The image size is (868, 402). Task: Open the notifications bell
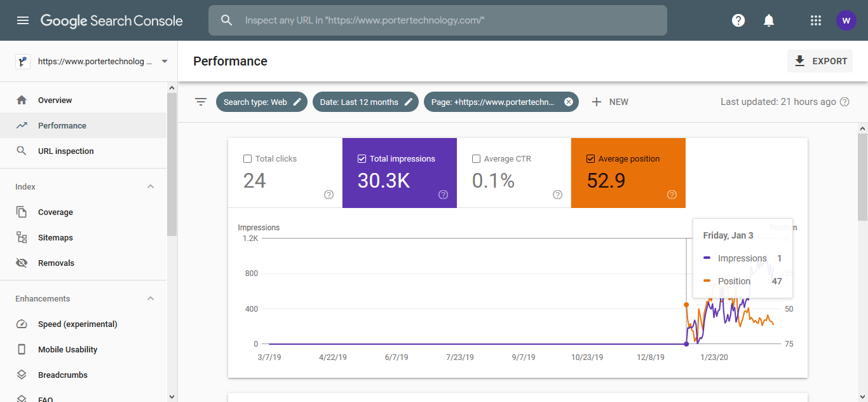(769, 20)
